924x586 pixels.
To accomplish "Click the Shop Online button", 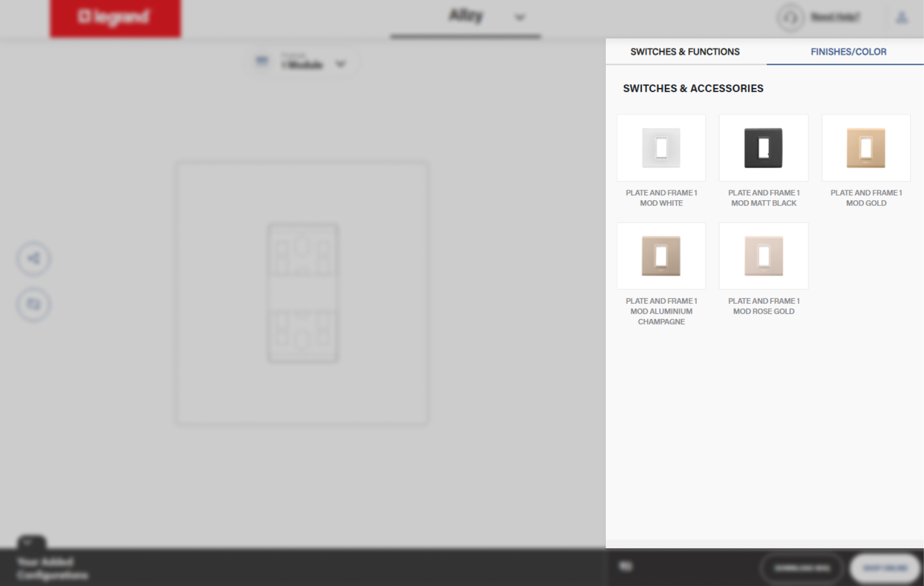I will pyautogui.click(x=885, y=568).
